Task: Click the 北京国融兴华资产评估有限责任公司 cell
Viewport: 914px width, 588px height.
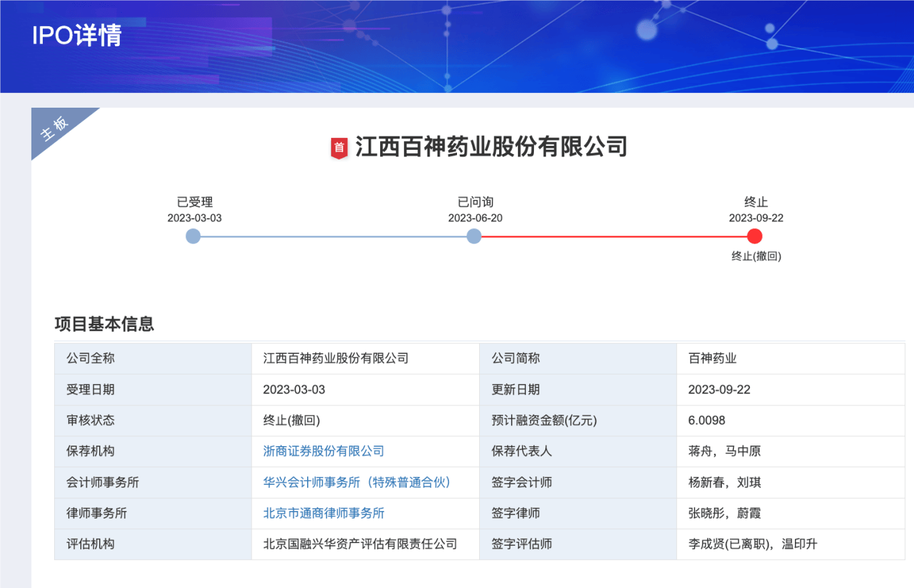Action: (360, 545)
